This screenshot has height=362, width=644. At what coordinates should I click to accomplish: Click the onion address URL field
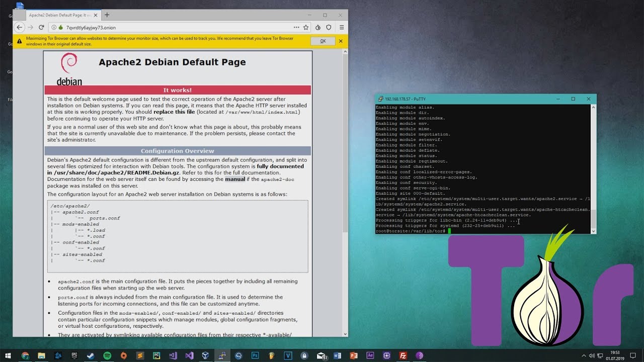pos(179,27)
